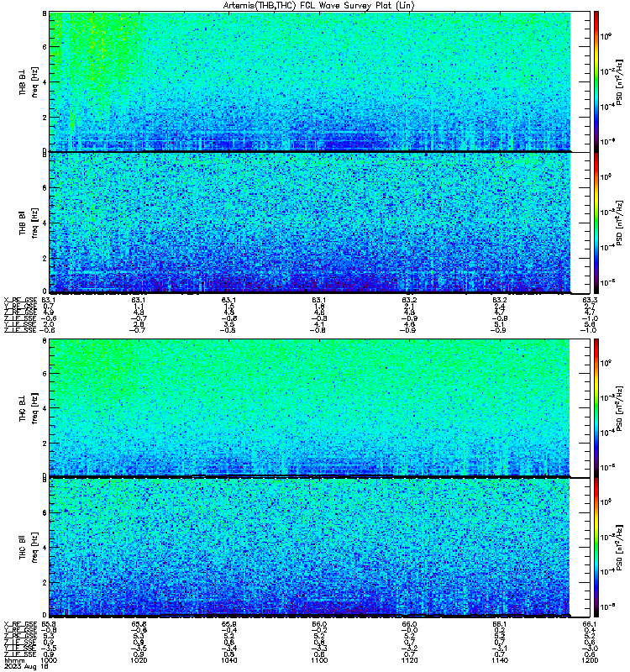
Task: Click the color bar beside the THB B-parallel panel
Action: (596, 223)
